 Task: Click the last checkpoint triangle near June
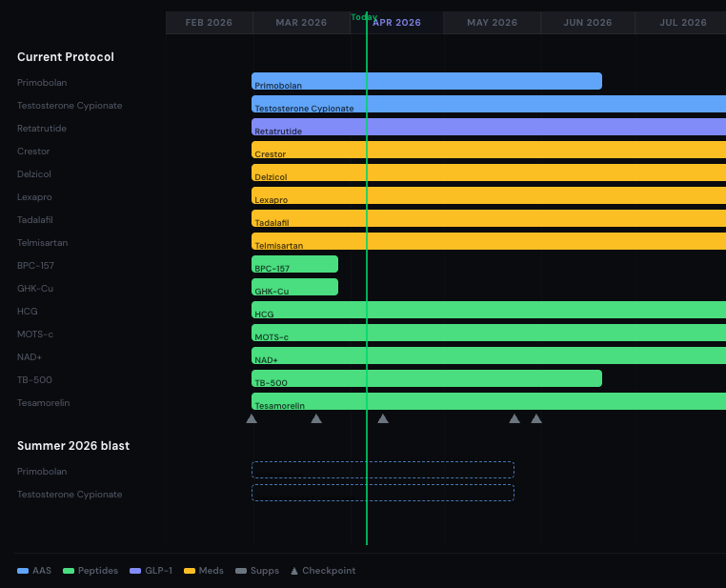click(x=536, y=419)
